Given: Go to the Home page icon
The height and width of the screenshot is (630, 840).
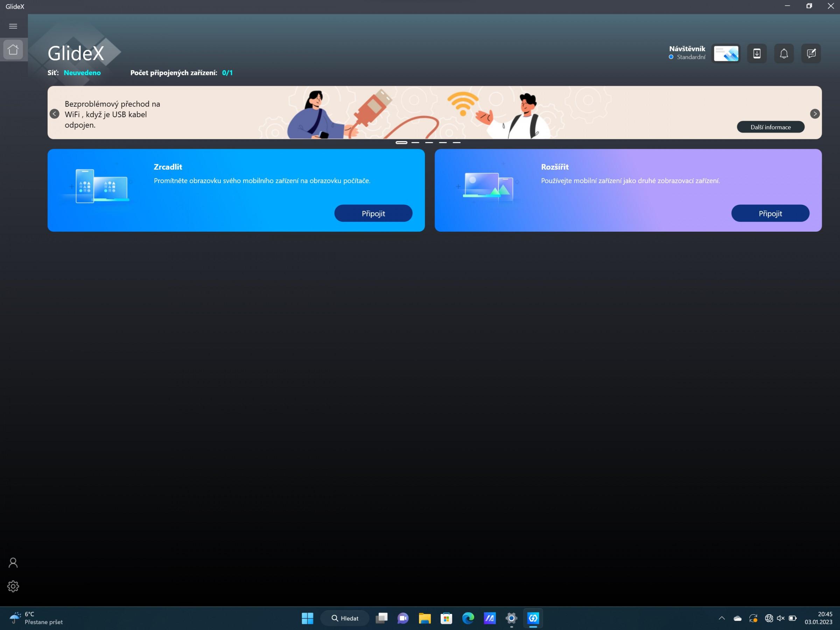Looking at the screenshot, I should pyautogui.click(x=13, y=49).
